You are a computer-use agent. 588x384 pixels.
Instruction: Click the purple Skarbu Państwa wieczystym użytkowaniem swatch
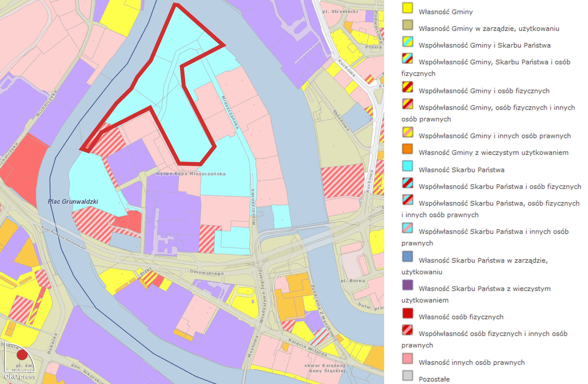407,285
